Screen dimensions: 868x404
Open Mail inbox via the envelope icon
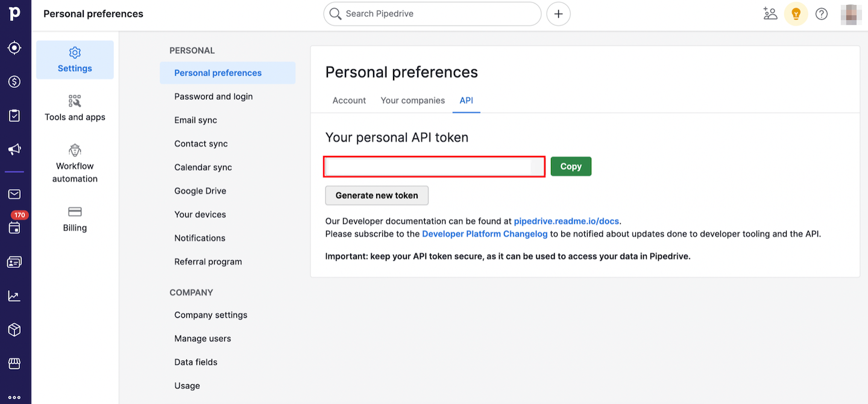[x=14, y=194]
